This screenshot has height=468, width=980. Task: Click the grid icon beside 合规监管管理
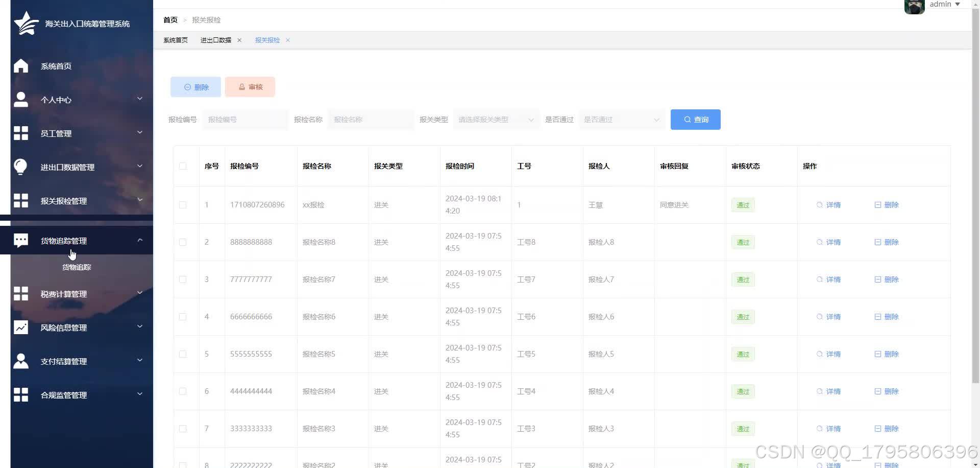pos(21,395)
